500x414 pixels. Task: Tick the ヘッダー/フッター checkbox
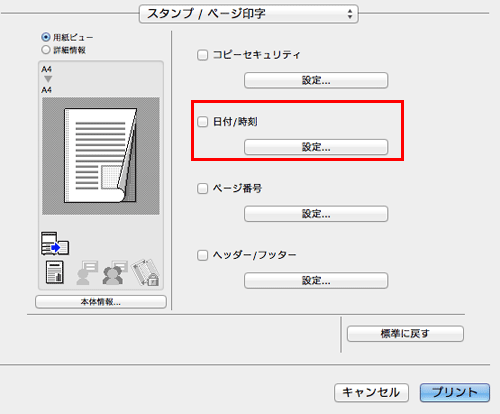pyautogui.click(x=202, y=255)
